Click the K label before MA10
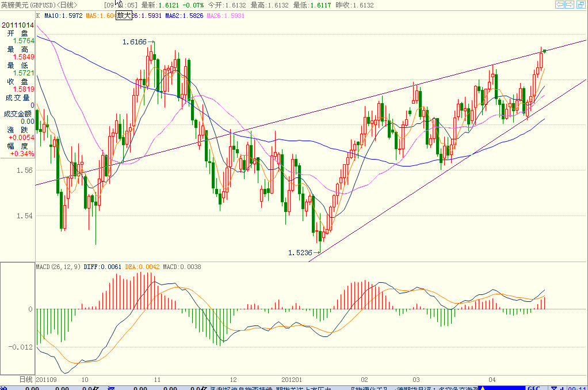Screen dimensions: 588x390 [x=38, y=16]
